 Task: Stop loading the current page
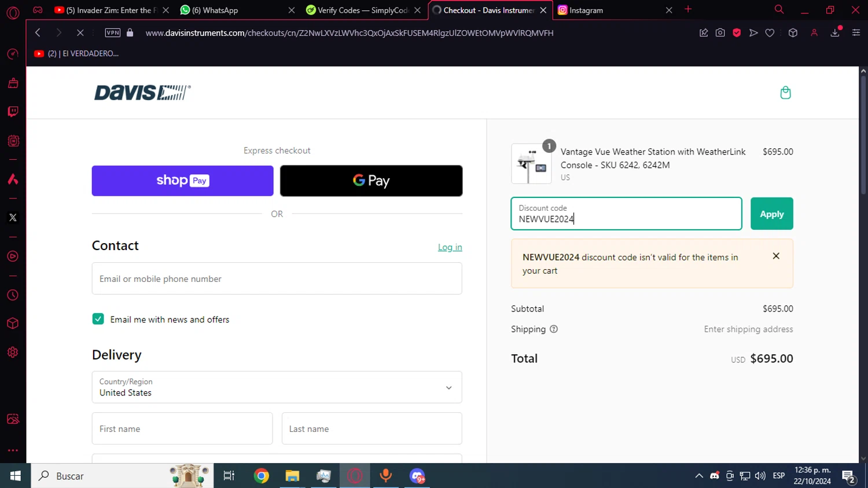click(80, 33)
